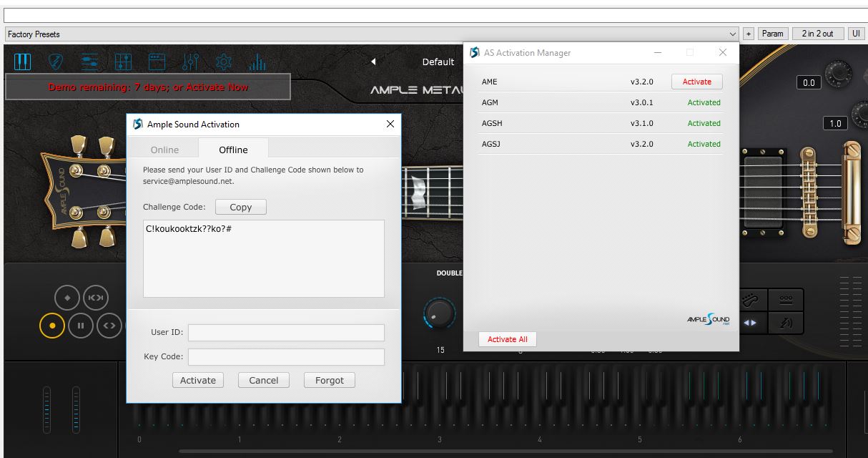The width and height of the screenshot is (868, 458).
Task: Click the Activate button in activation dialog
Action: tap(198, 380)
